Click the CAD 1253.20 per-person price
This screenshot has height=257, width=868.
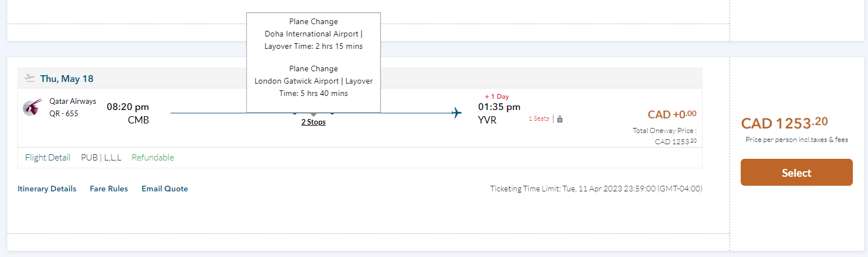[x=784, y=123]
